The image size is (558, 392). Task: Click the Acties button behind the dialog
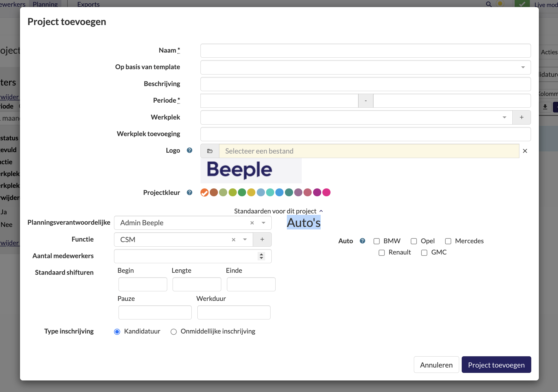(x=548, y=52)
